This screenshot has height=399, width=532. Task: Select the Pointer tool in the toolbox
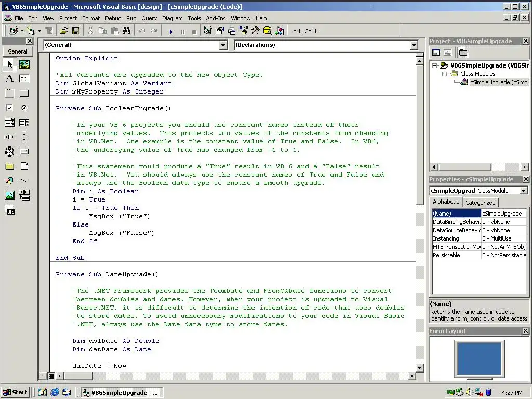(10, 64)
